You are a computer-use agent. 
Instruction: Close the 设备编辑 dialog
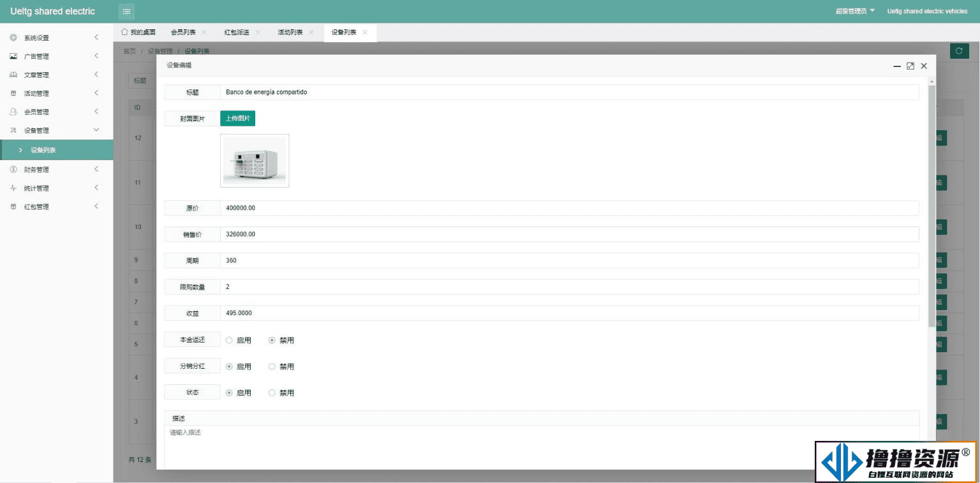tap(924, 66)
